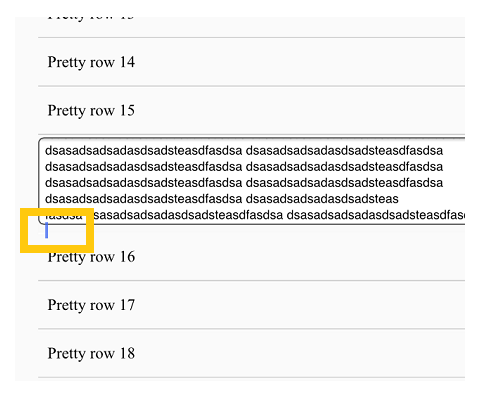Click first word on textarea's second line
This screenshot has width=480, height=400.
pyautogui.click(x=144, y=167)
